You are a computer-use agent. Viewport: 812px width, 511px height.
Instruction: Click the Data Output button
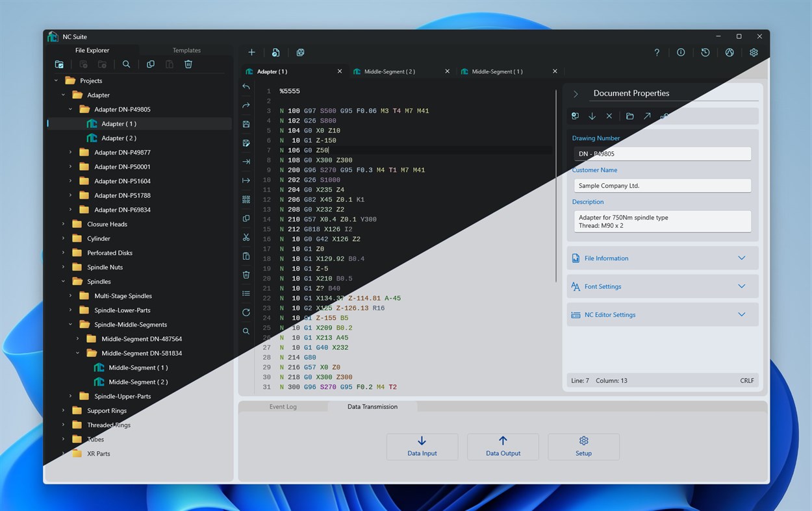tap(503, 447)
